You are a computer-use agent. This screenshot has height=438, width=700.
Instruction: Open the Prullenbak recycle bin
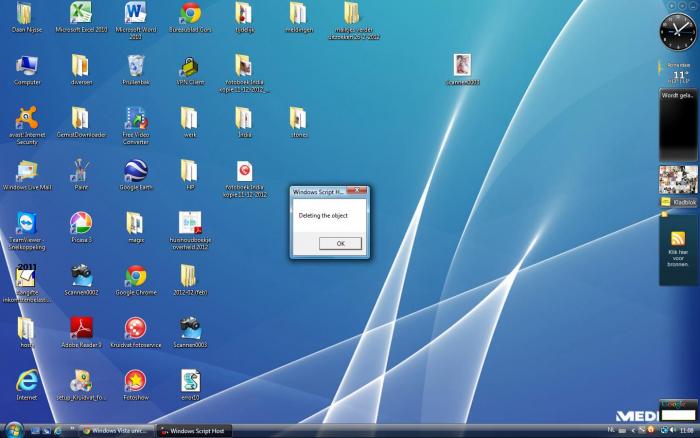click(135, 66)
